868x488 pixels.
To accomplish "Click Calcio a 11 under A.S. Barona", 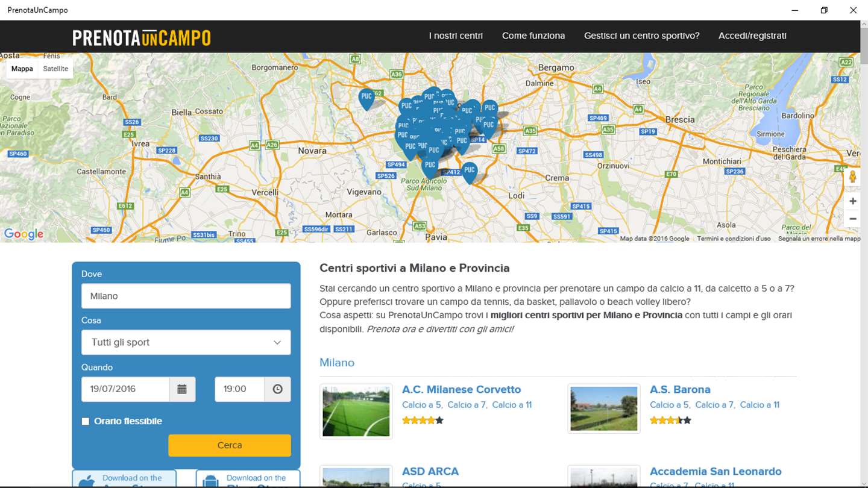I will 759,405.
